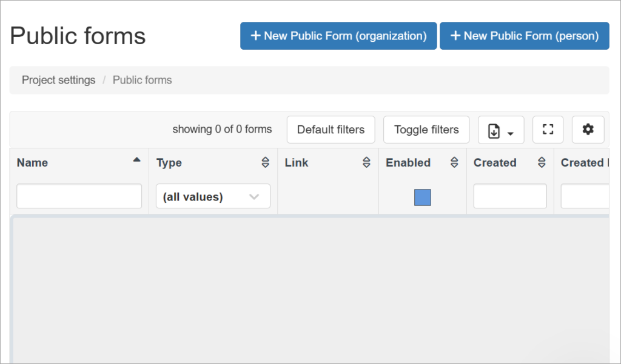Viewport: 621px width, 364px height.
Task: Click the Created column sort icon
Action: coord(542,162)
